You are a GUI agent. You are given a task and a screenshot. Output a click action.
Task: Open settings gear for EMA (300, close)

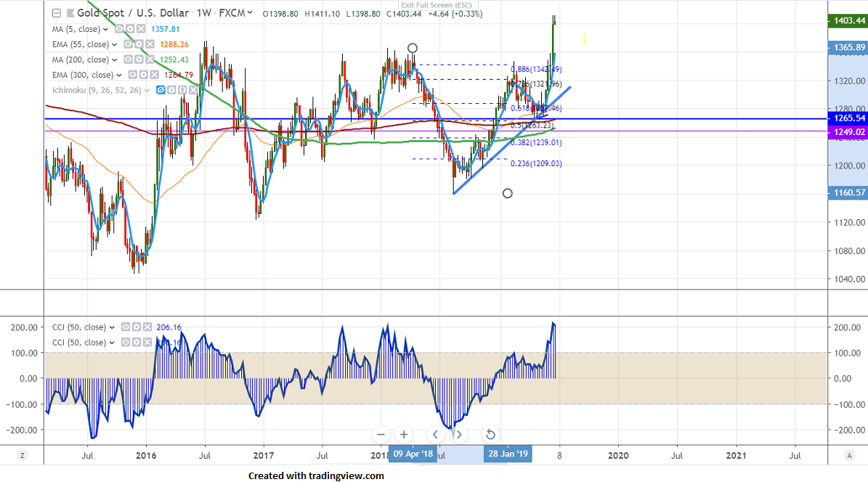coord(143,75)
